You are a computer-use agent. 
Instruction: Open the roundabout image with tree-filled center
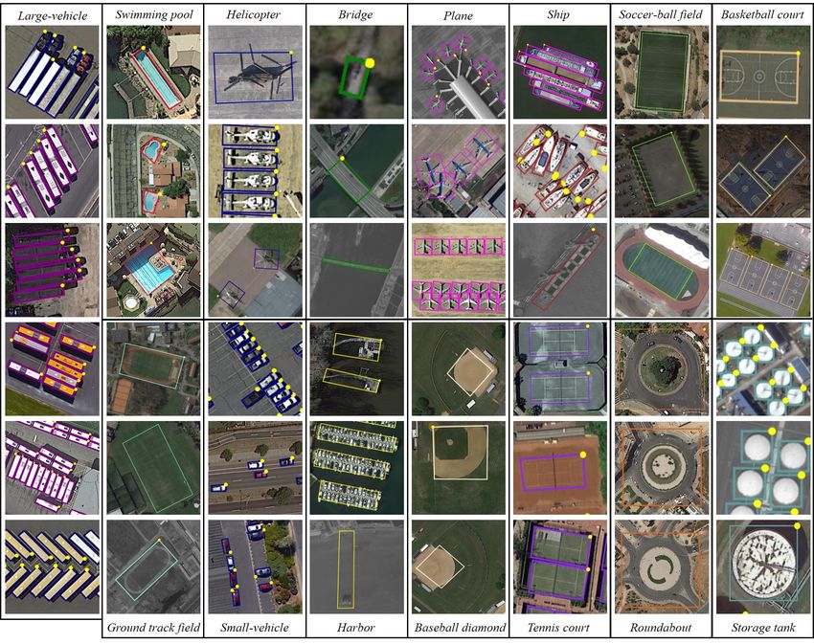click(x=662, y=368)
